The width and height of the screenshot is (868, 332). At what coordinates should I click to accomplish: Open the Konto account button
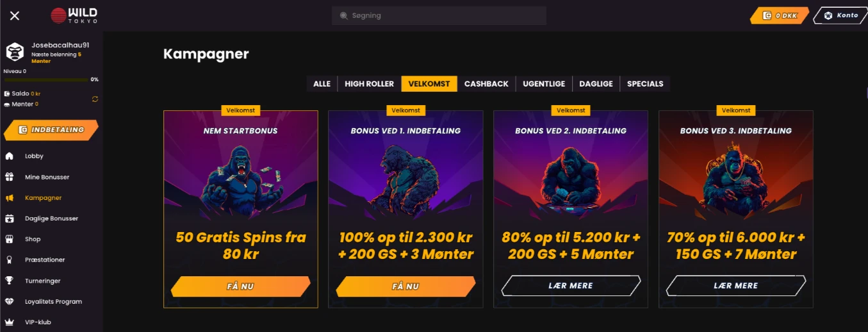pyautogui.click(x=840, y=15)
